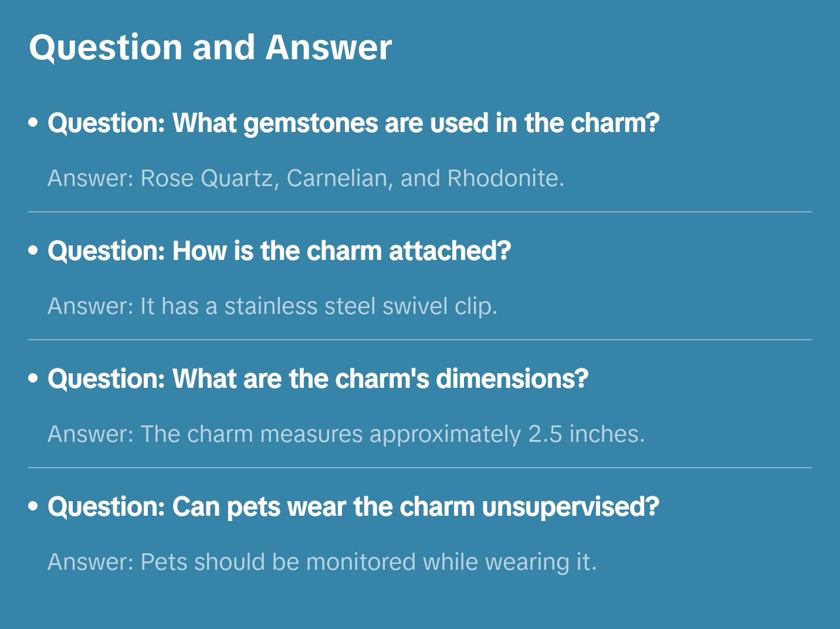The width and height of the screenshot is (840, 629).
Task: Click the bullet beside the pets unsupervised question
Action: pos(33,506)
